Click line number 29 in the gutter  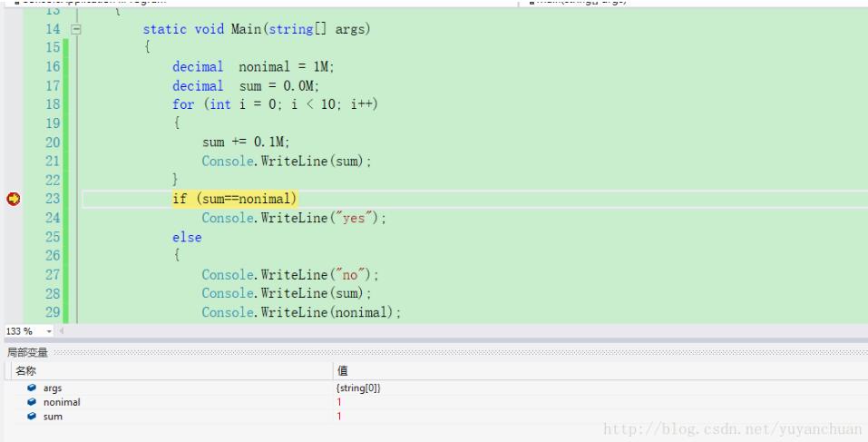(53, 312)
